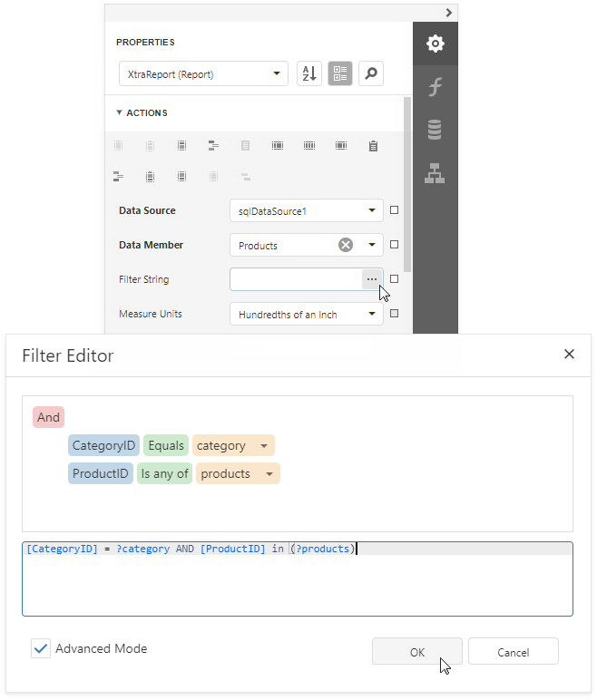Click the faded gray page action icon
The image size is (597, 700).
tap(245, 146)
